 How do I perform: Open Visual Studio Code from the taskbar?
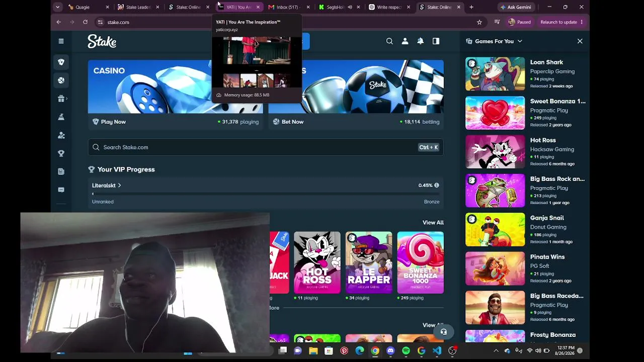click(437, 351)
